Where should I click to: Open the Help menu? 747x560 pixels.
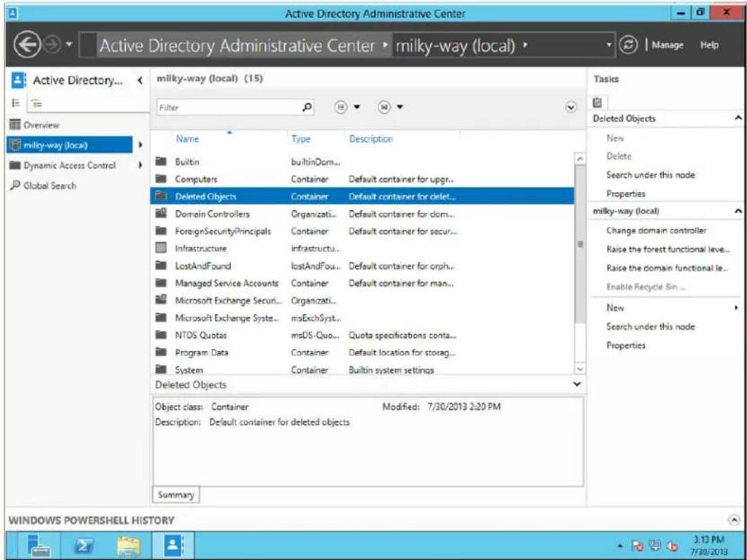coord(710,45)
